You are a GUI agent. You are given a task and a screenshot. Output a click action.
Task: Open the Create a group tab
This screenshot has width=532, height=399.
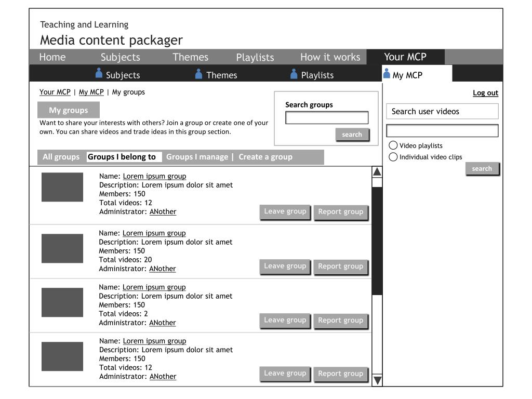point(265,157)
